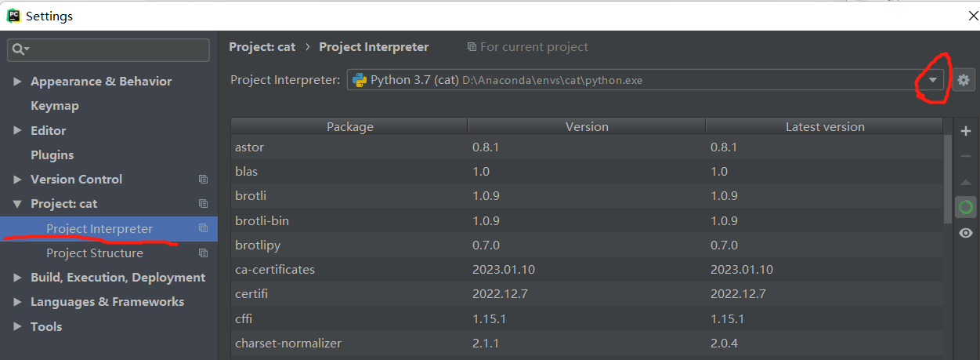Viewport: 980px width, 360px height.
Task: Open the Plugins settings page
Action: click(x=52, y=155)
